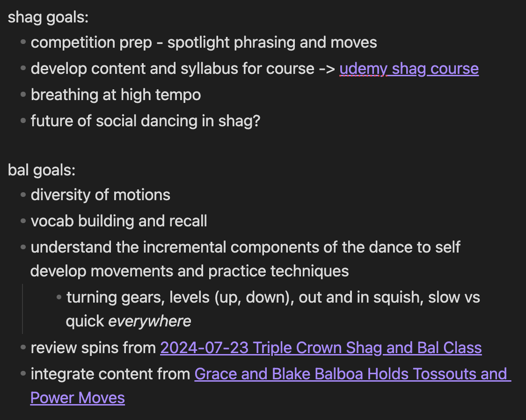Click the italic word "everywhere"

tap(150, 321)
